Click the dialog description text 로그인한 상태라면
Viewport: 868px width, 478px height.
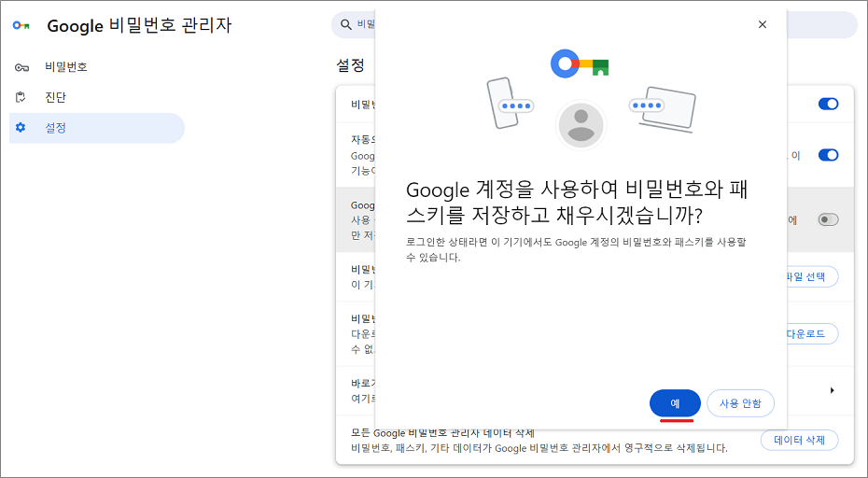[576, 250]
